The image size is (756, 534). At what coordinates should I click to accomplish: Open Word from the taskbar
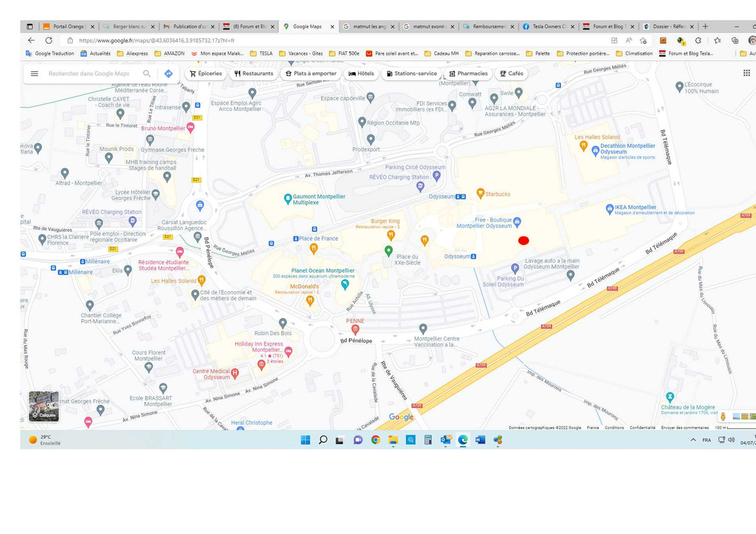tap(480, 439)
